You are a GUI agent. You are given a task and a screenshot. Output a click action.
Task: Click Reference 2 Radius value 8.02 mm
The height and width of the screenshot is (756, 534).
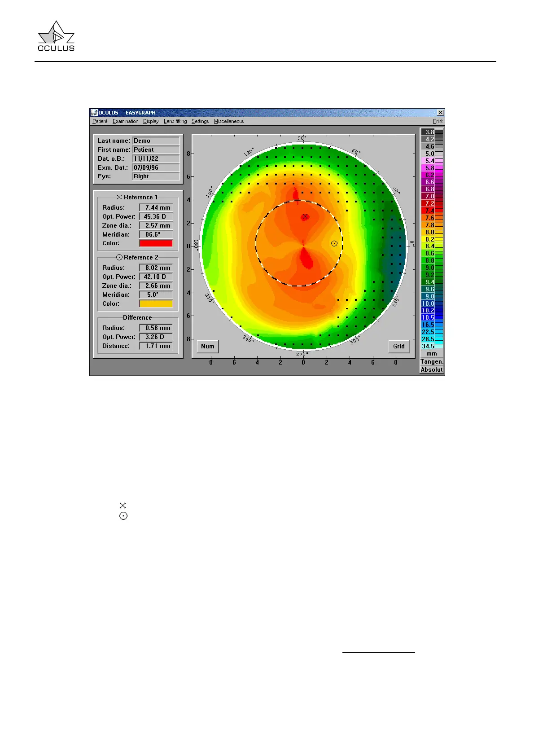[x=156, y=268]
